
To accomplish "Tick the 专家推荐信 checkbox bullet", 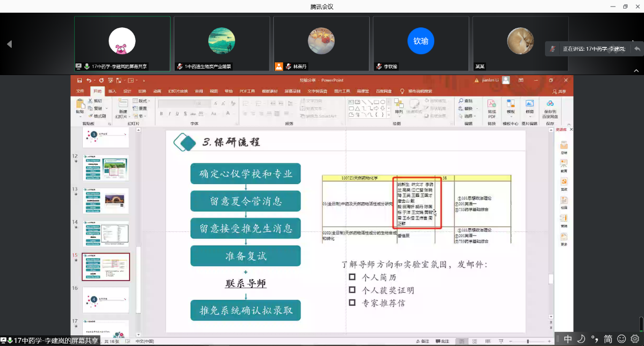I will pos(352,303).
